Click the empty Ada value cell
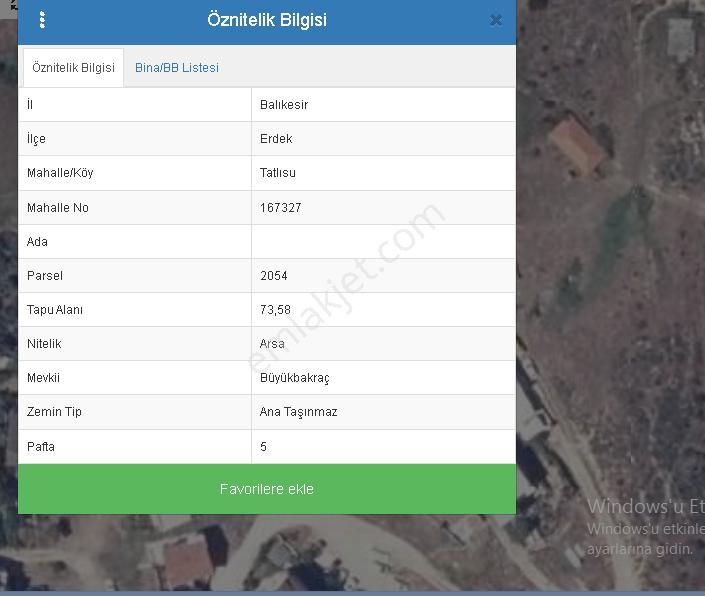 384,242
